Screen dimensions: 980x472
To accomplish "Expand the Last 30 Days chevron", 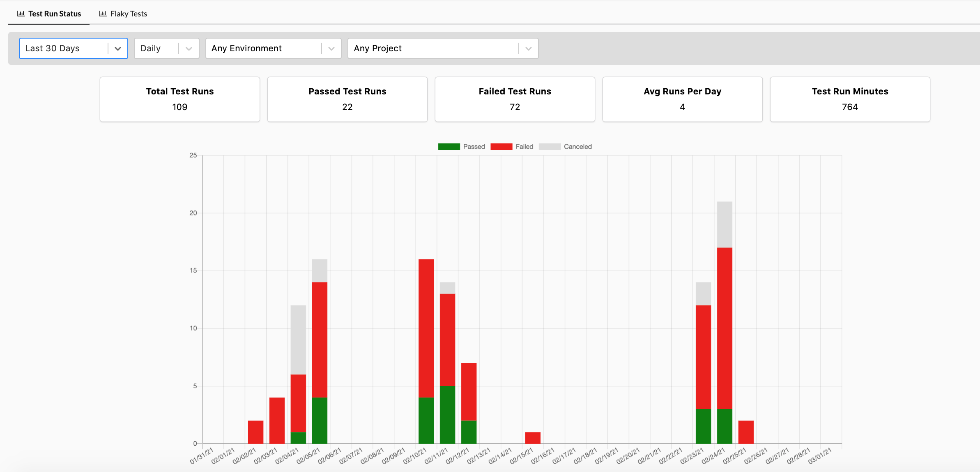I will (x=118, y=48).
